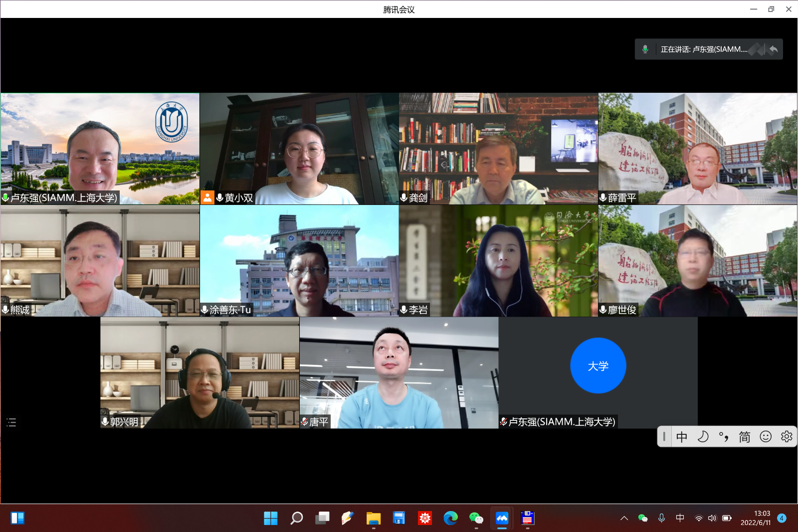The height and width of the screenshot is (532, 798).
Task: Click the muted mic beside avatar-tile 卢东强
Action: tap(504, 422)
